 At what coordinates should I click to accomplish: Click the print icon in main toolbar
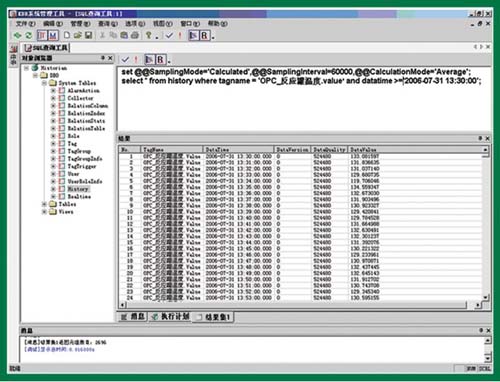135,35
